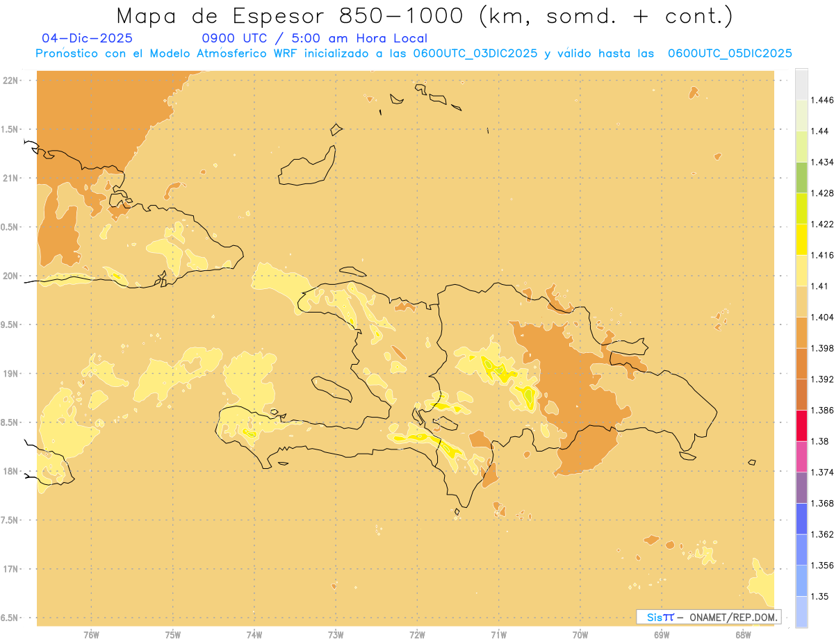This screenshot has width=834, height=644.
Task: Click the colorbar value label '1.416'
Action: (x=822, y=255)
